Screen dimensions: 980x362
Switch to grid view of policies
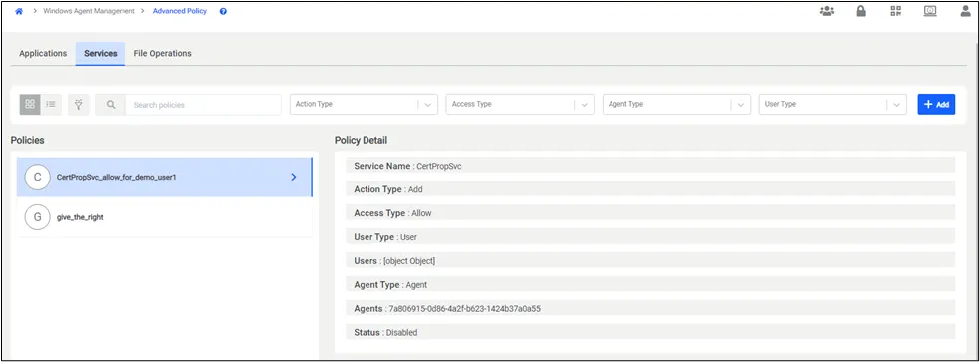click(x=30, y=104)
